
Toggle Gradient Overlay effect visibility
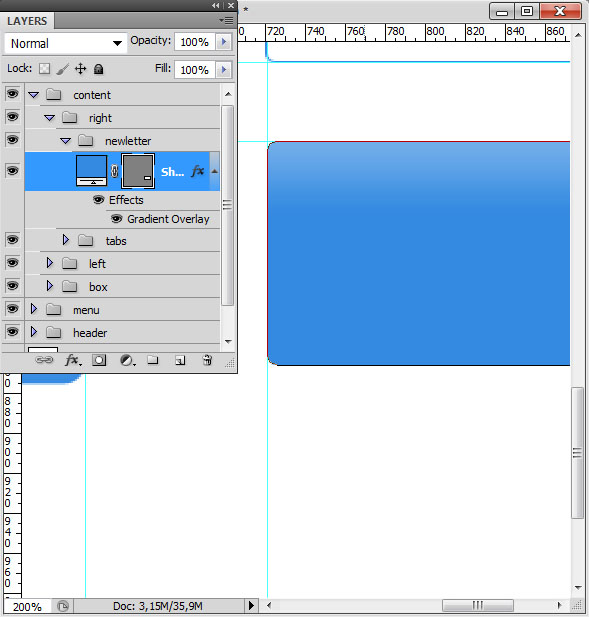(x=116, y=218)
